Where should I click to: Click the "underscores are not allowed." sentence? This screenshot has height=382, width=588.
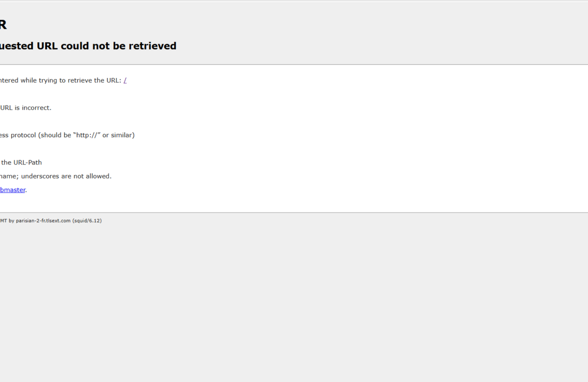[66, 176]
